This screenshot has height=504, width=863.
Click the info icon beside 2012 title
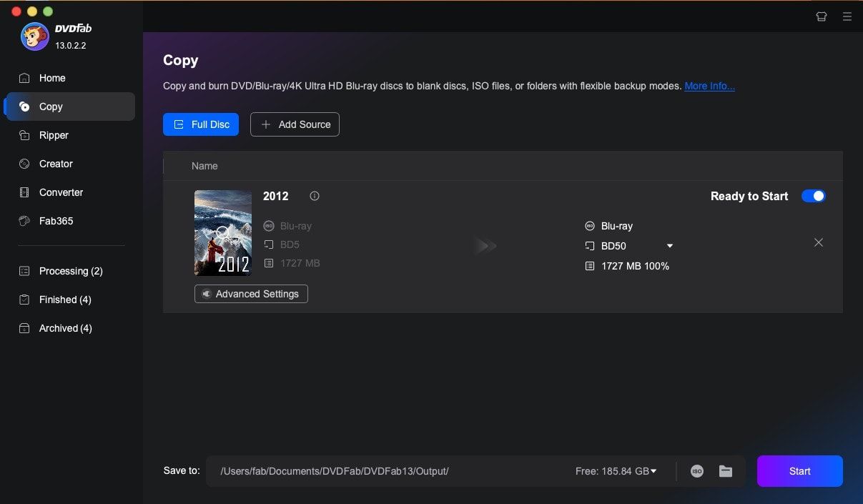pos(315,196)
